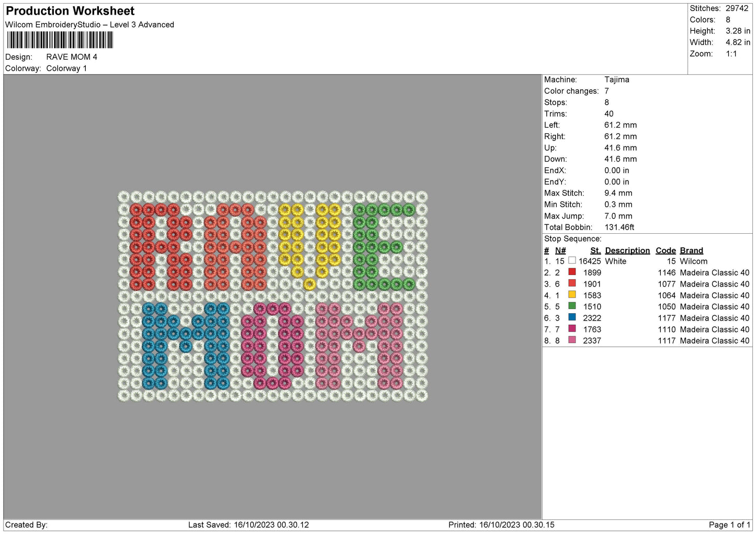Click the Color changes value 7

[606, 91]
